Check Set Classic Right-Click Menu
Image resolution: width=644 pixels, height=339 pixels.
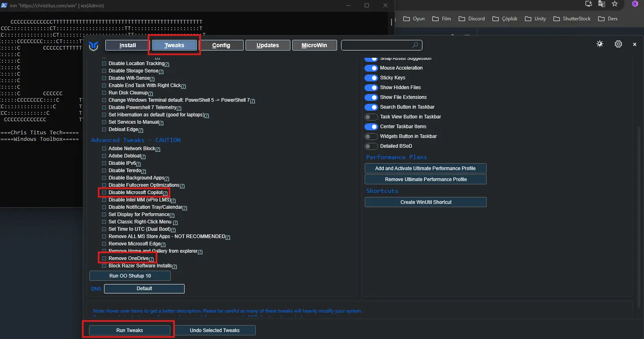[104, 222]
